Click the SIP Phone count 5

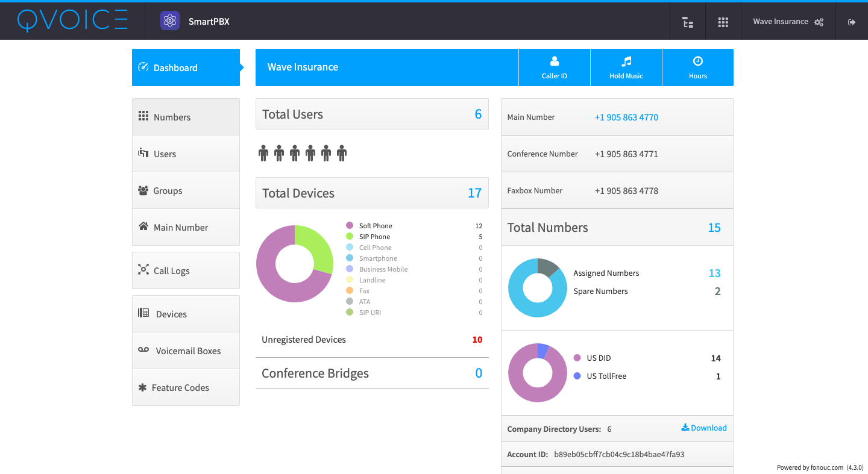click(x=480, y=237)
